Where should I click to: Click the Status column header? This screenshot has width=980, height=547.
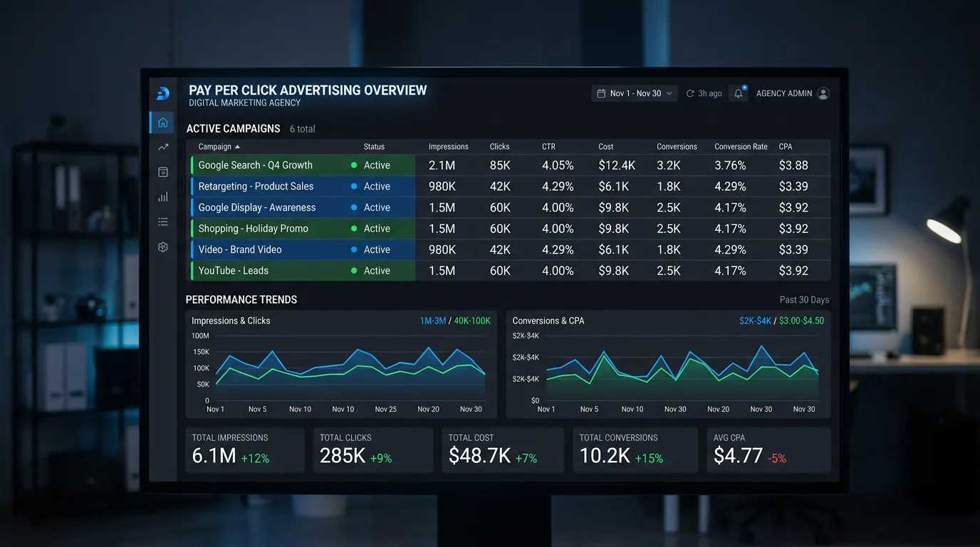click(374, 147)
